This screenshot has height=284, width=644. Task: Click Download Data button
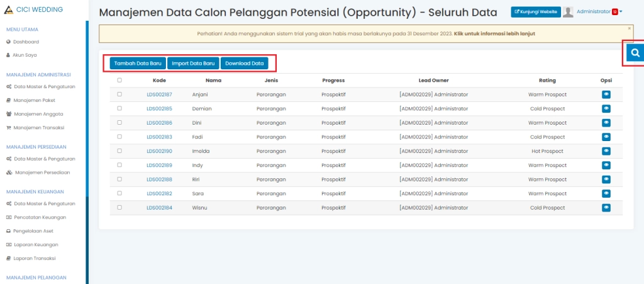point(245,64)
